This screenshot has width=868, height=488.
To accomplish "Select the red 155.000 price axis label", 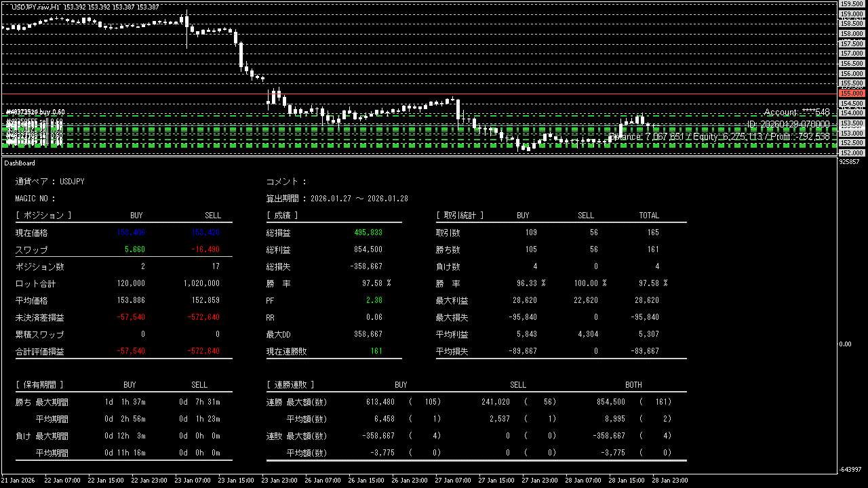I will (852, 94).
